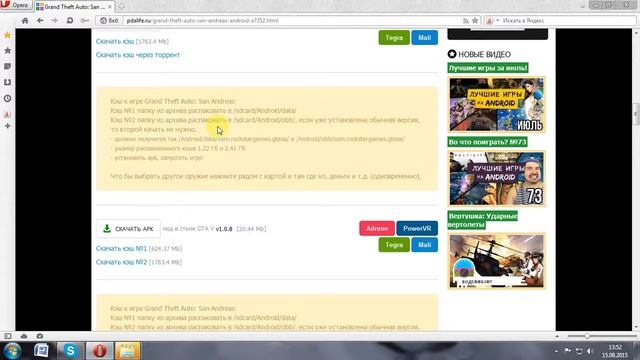Viewport: 640px width, 360px height.
Task: Click the RSS feed icon in address bar
Action: (x=465, y=20)
